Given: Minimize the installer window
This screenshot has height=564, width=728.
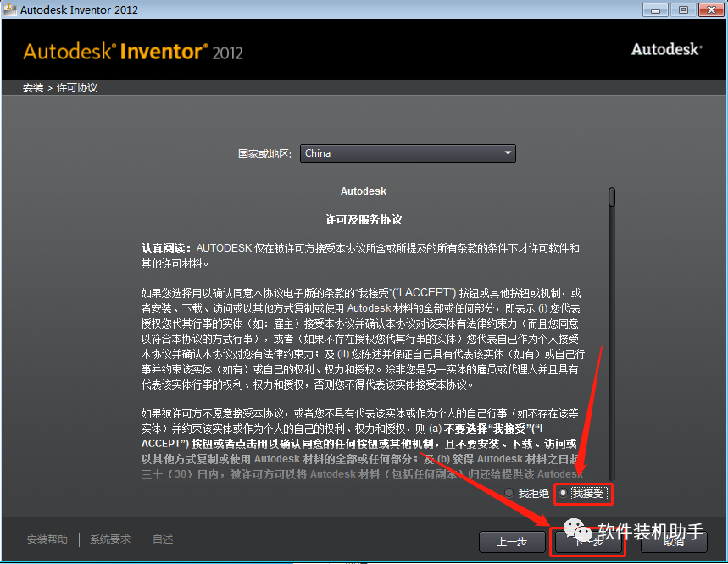Looking at the screenshot, I should [655, 9].
